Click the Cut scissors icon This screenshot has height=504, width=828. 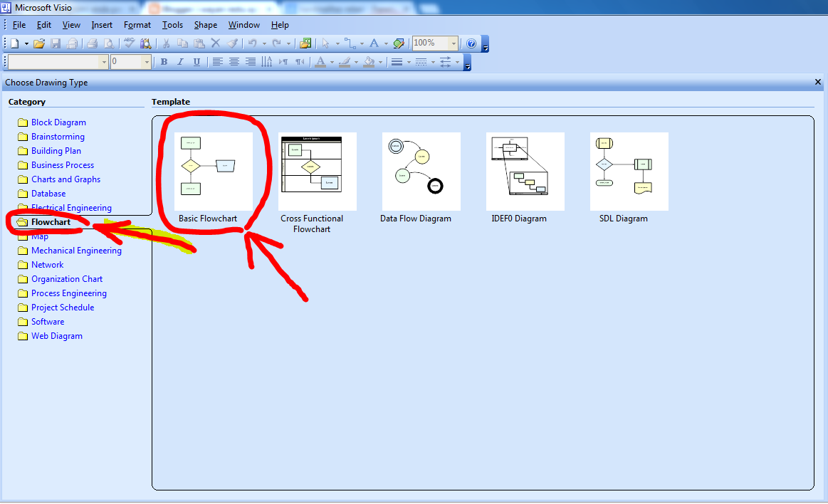167,44
